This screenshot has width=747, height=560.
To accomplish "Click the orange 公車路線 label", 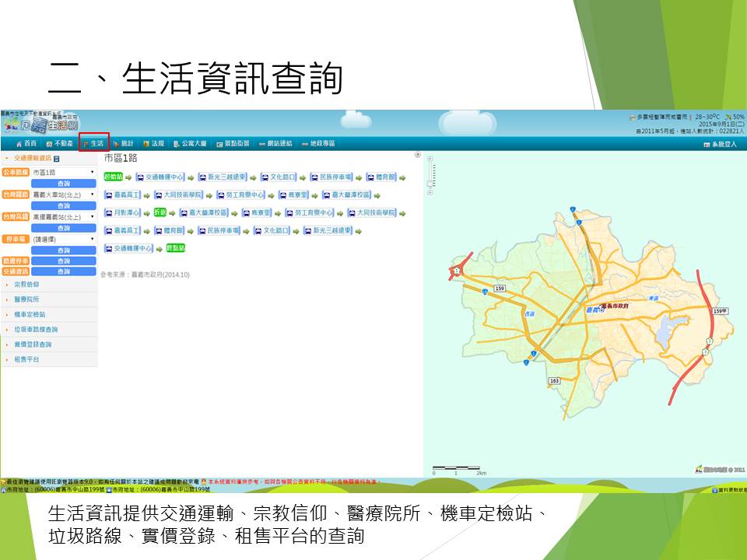I will pyautogui.click(x=16, y=172).
